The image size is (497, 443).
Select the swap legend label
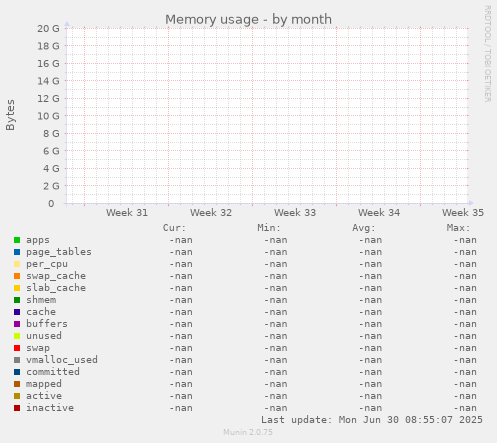pos(38,348)
